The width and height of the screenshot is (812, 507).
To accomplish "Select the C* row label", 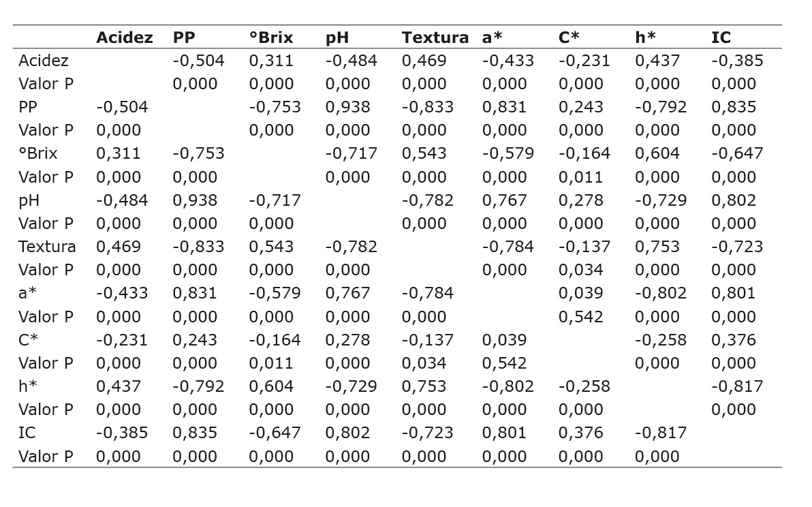I will click(28, 339).
